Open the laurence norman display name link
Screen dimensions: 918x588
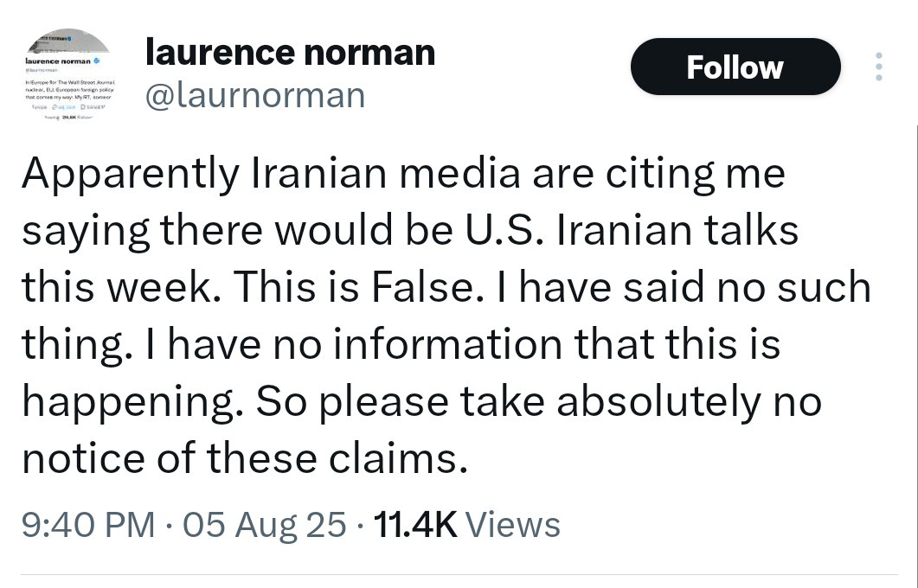(x=290, y=53)
